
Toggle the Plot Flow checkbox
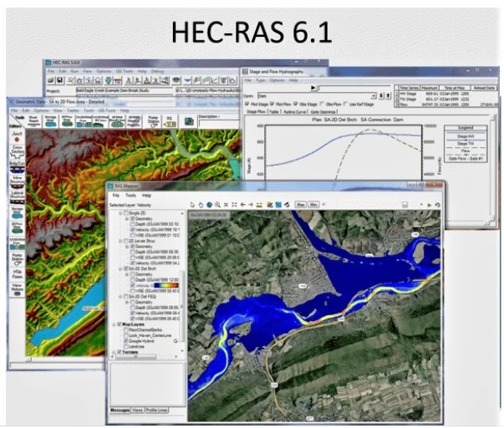272,104
